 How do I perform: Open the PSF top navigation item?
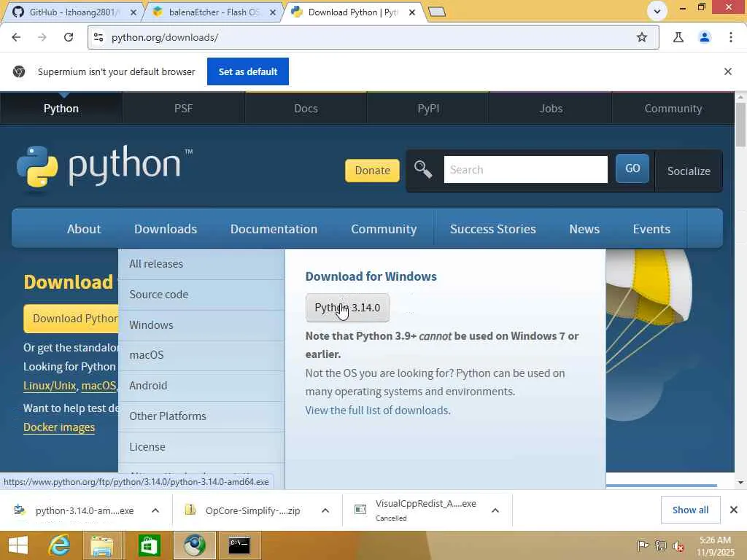183,109
